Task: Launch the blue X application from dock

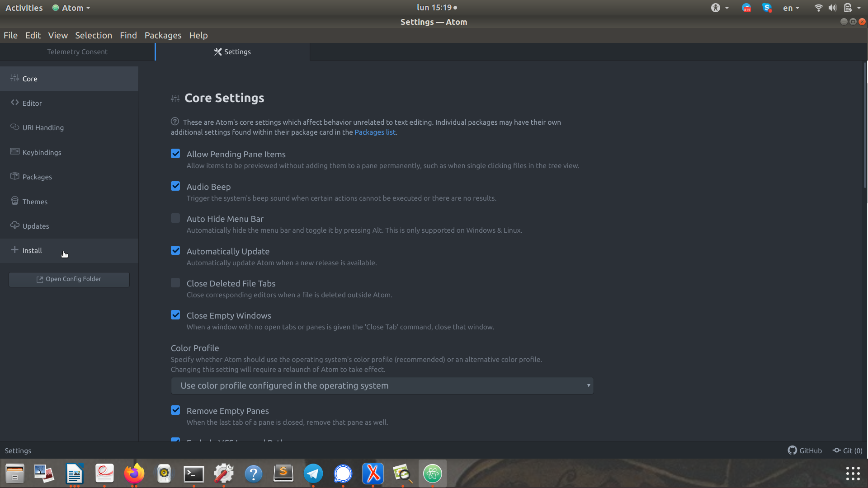Action: [x=373, y=474]
